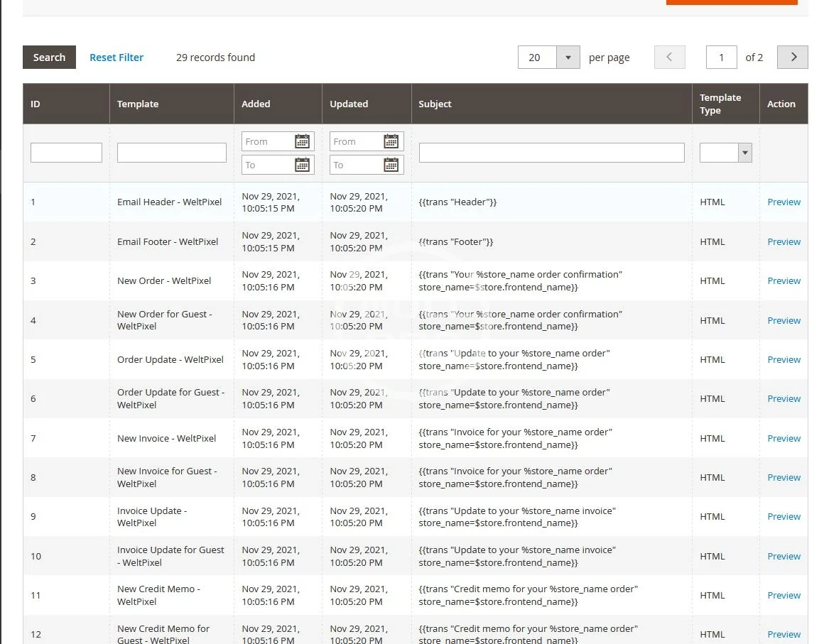
Task: Focus the ID filter input field
Action: (x=66, y=153)
